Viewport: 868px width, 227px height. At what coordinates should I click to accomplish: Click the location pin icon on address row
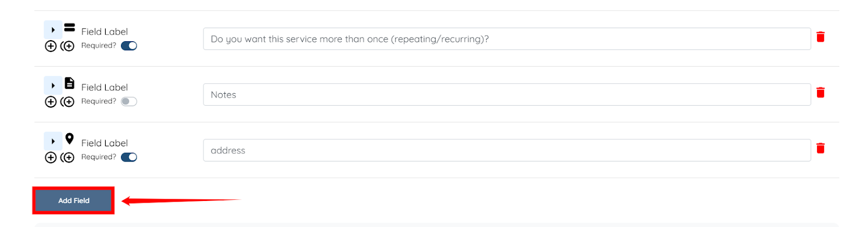(x=69, y=139)
